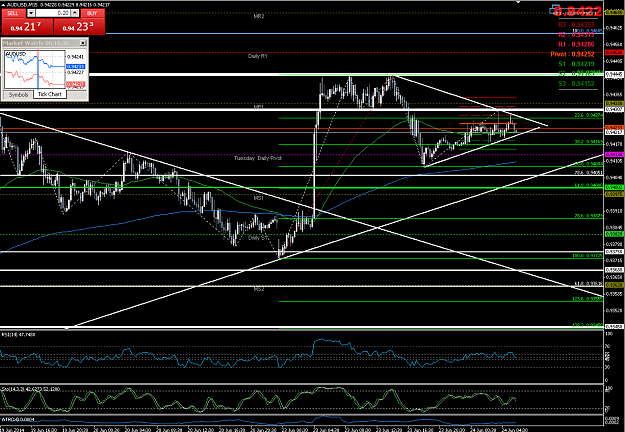Decrease trade volume with the down arrow
Image resolution: width=625 pixels, height=432 pixels.
click(x=31, y=13)
